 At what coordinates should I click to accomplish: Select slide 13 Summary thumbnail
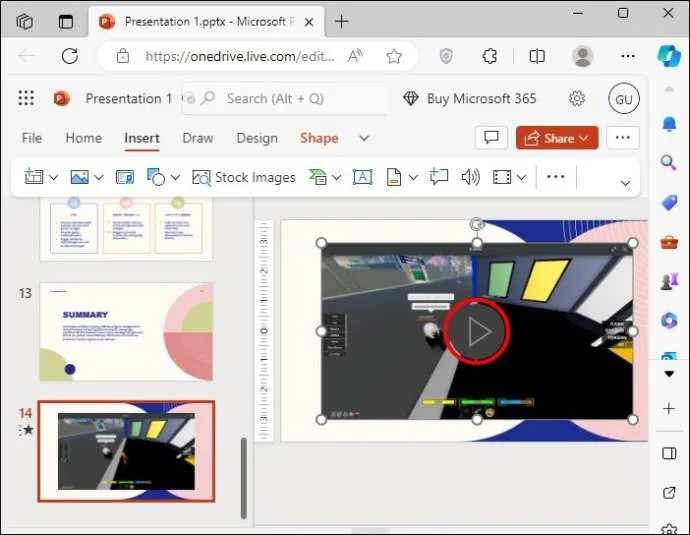pos(126,332)
